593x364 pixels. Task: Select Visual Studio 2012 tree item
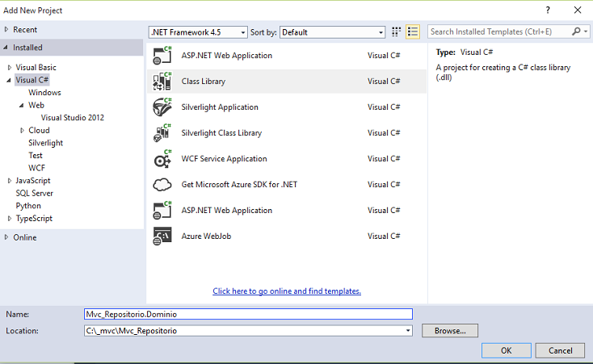[72, 118]
